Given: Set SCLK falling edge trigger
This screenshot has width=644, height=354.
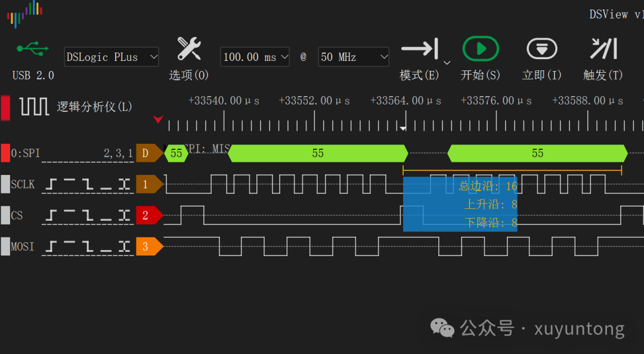Looking at the screenshot, I should (x=88, y=184).
